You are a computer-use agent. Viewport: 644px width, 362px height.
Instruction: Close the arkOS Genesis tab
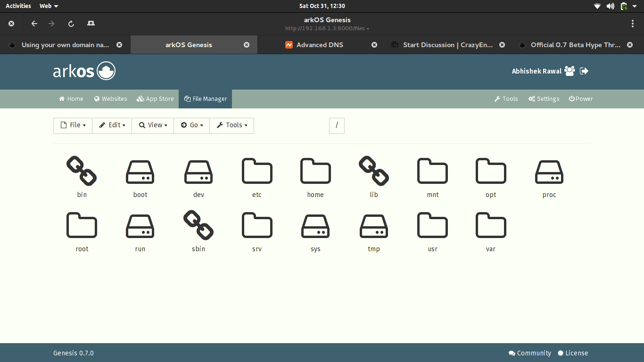click(x=247, y=45)
